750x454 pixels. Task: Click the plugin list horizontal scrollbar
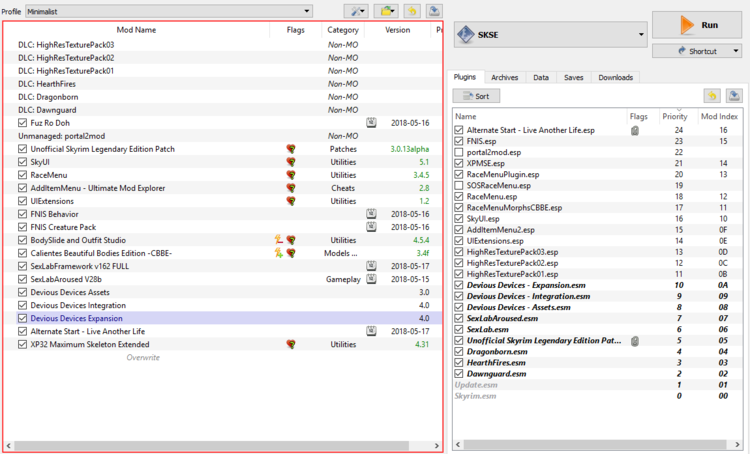pos(596,444)
